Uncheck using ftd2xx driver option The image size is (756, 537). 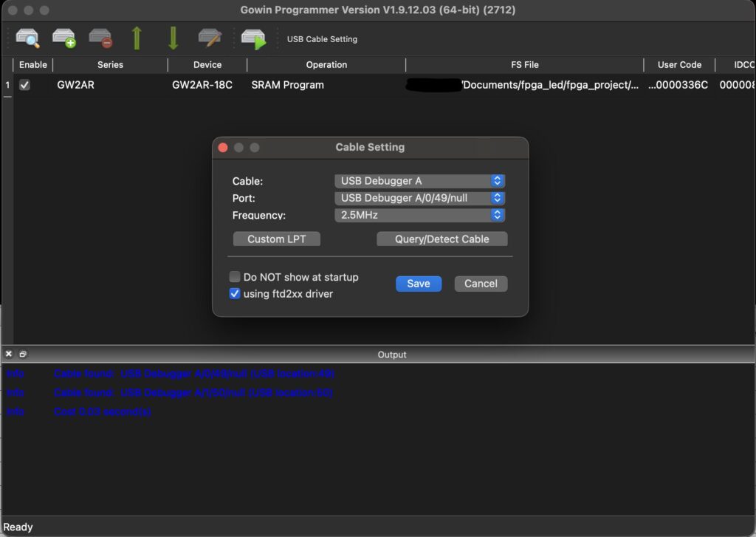click(235, 293)
